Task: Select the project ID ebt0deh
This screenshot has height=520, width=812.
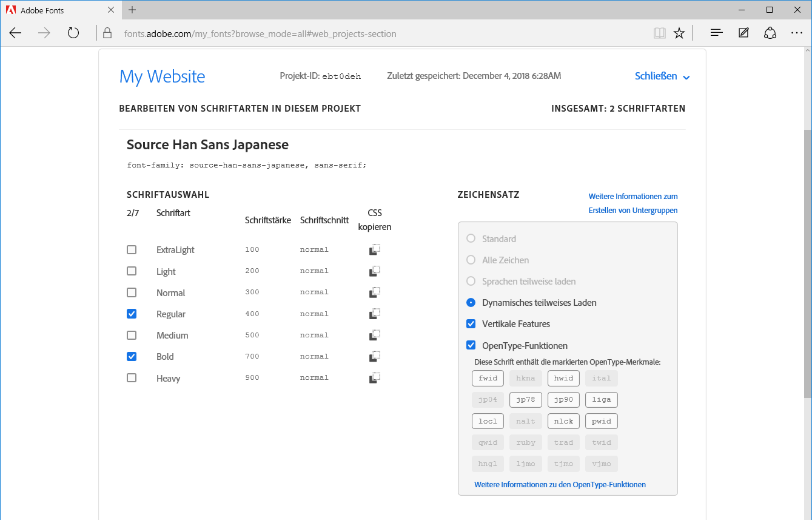Action: click(341, 76)
